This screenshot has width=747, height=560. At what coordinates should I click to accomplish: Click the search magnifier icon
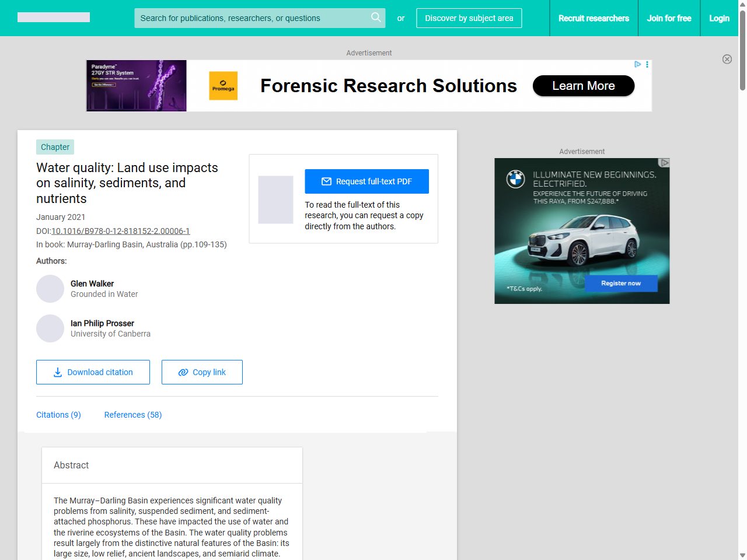[376, 18]
